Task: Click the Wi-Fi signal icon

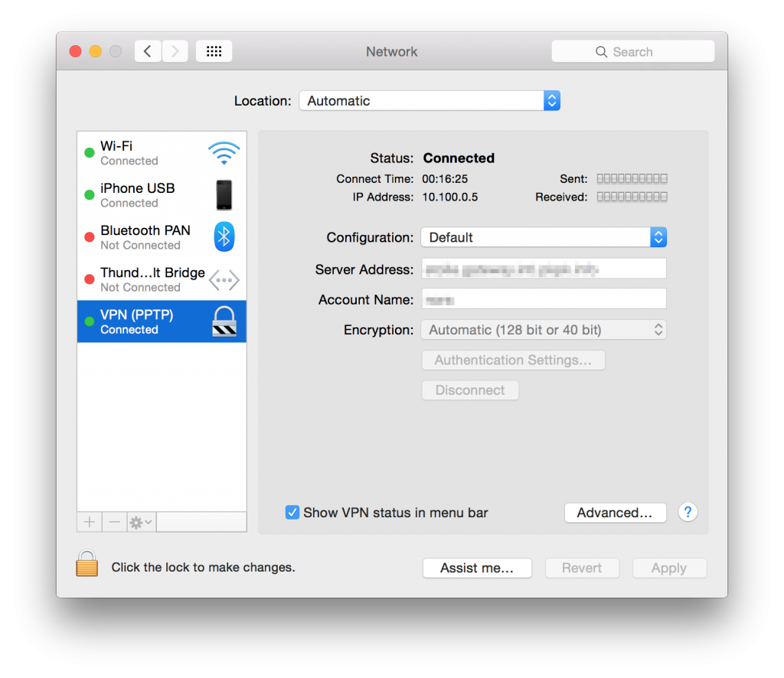Action: pos(224,153)
